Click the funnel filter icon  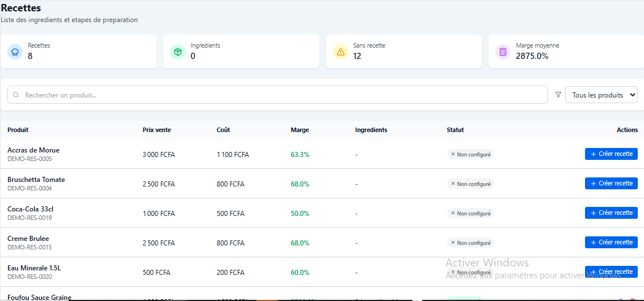click(x=558, y=95)
